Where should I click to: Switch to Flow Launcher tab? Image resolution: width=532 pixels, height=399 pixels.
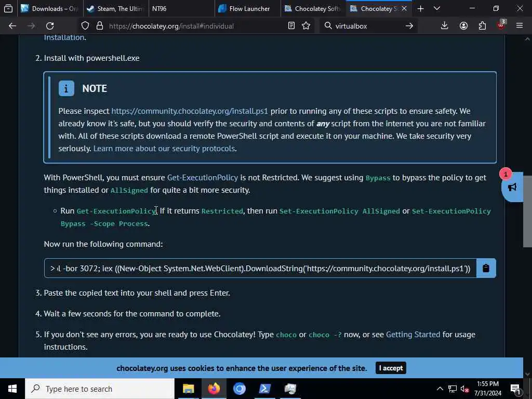tap(248, 8)
